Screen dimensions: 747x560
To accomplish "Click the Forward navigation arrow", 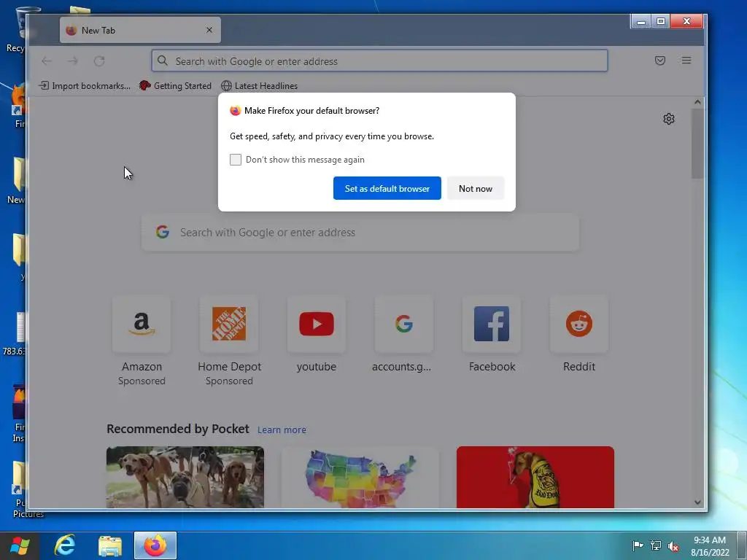I will [x=72, y=61].
